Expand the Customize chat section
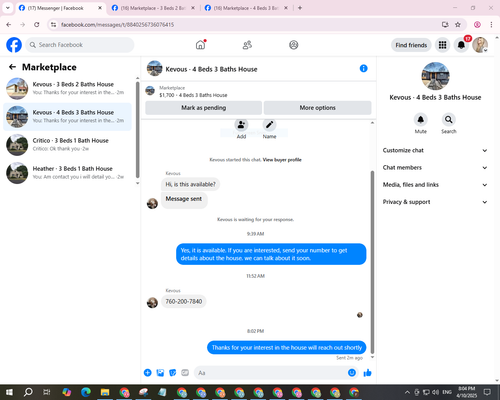The image size is (500, 400). pyautogui.click(x=435, y=150)
